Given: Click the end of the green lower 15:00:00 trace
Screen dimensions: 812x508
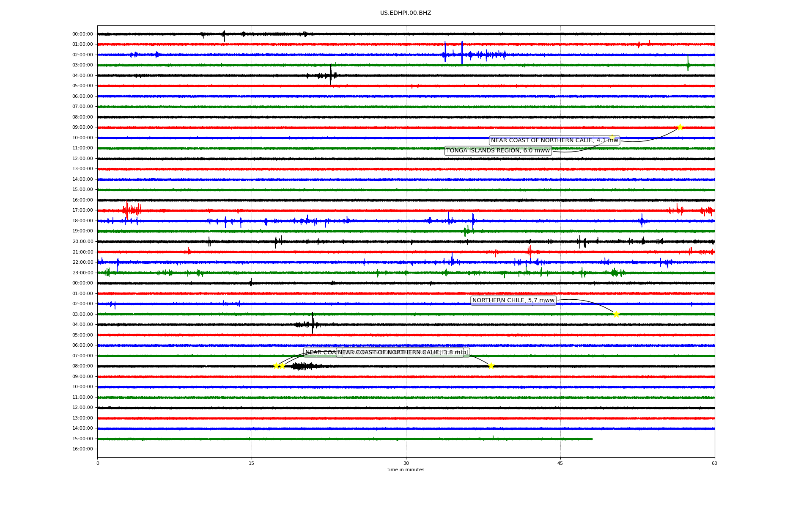Looking at the screenshot, I should pos(592,439).
